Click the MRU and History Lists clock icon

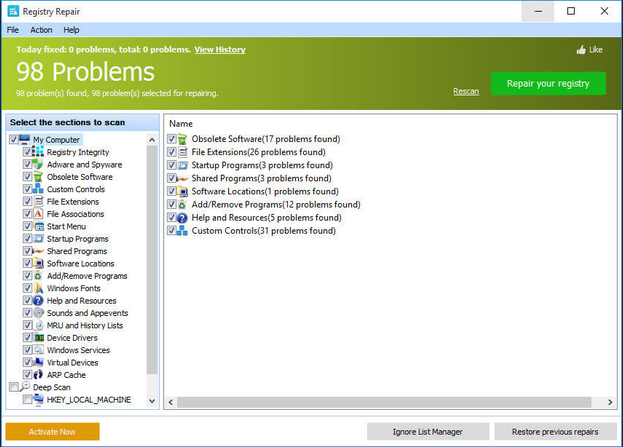[x=38, y=325]
